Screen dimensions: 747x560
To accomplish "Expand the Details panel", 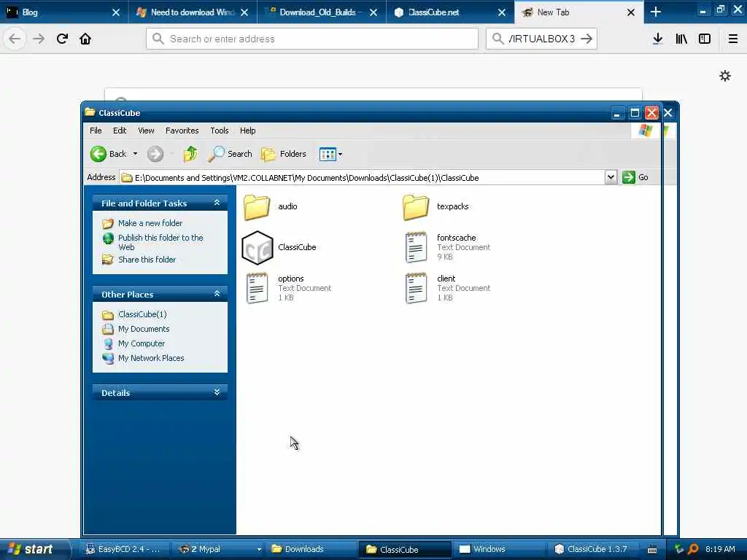I will tap(217, 392).
